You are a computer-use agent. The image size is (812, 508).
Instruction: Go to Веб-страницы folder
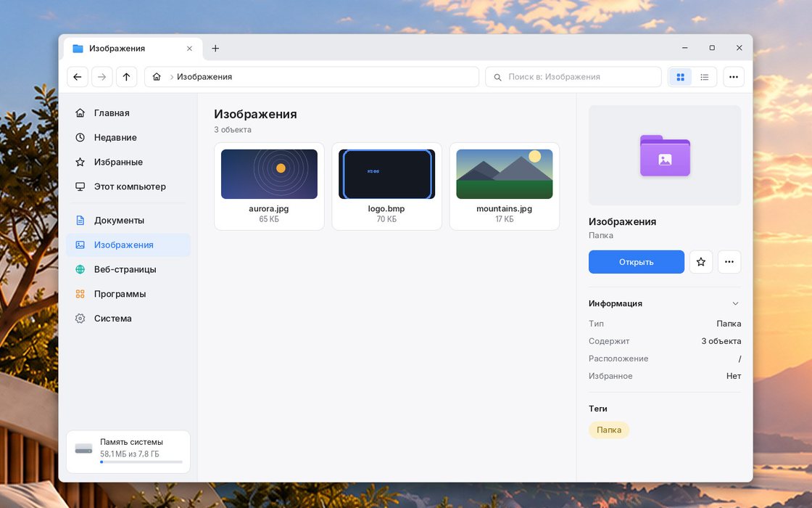128,269
